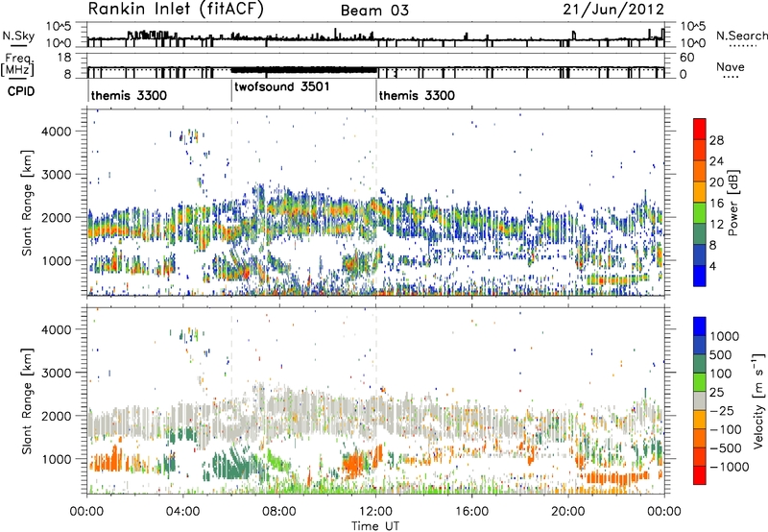
Task: Click the thick frequency band during twofsound mode
Action: point(303,69)
